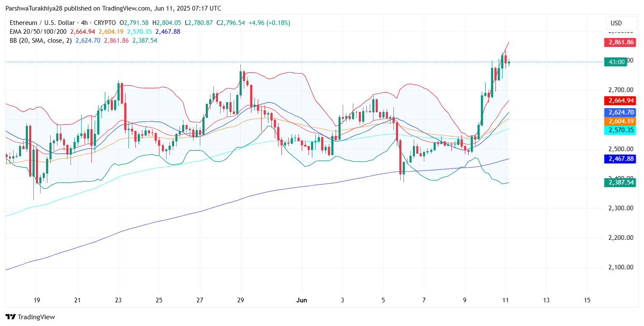The width and height of the screenshot is (644, 326).
Task: Click the green 2,387.54 lower band label
Action: [x=620, y=182]
